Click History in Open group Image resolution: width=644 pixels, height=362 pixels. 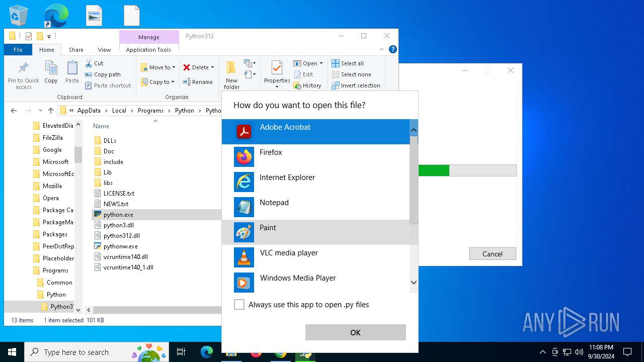307,85
